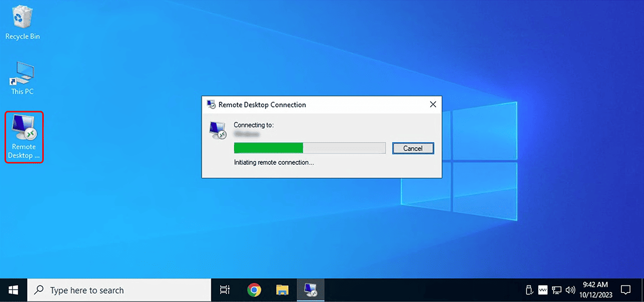Image resolution: width=644 pixels, height=302 pixels.
Task: Click the Cancel button in connection dialog
Action: pyautogui.click(x=413, y=148)
